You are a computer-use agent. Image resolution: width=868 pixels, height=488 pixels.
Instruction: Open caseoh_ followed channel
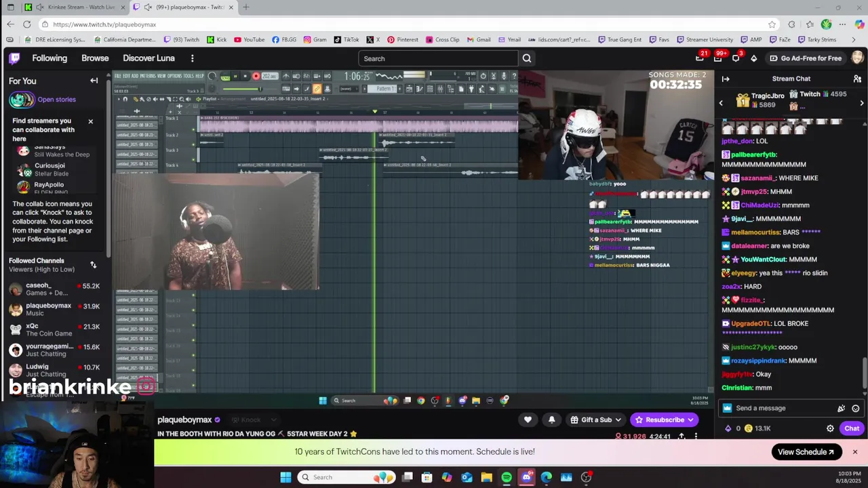click(54, 289)
